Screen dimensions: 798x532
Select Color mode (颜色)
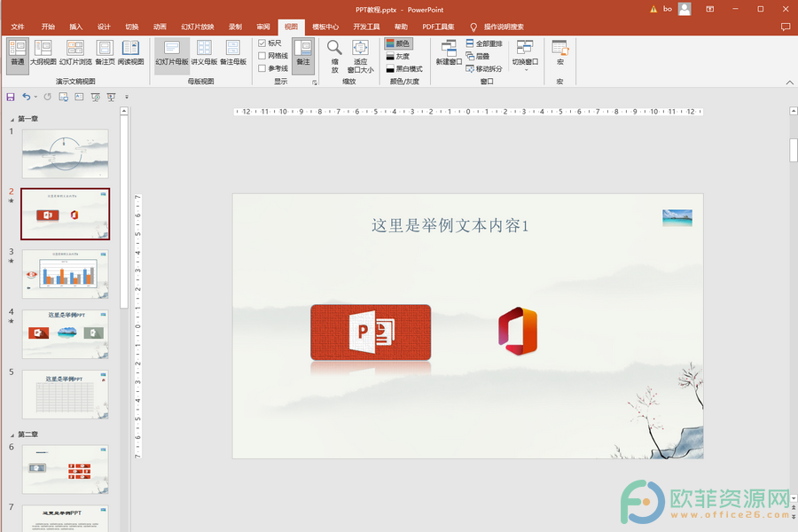pyautogui.click(x=398, y=43)
